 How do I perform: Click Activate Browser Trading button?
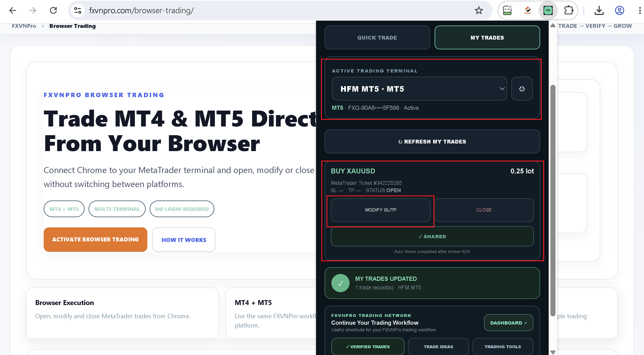95,240
